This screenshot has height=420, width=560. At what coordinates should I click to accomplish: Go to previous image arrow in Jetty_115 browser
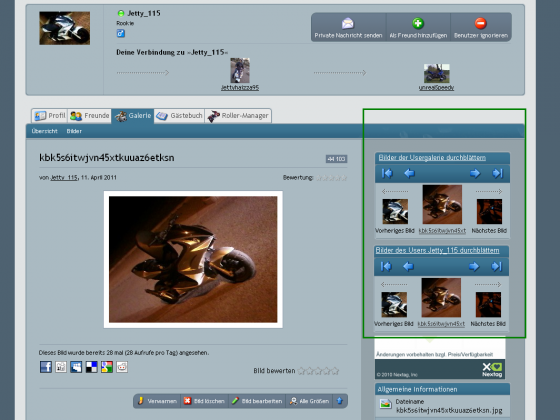pos(408,266)
